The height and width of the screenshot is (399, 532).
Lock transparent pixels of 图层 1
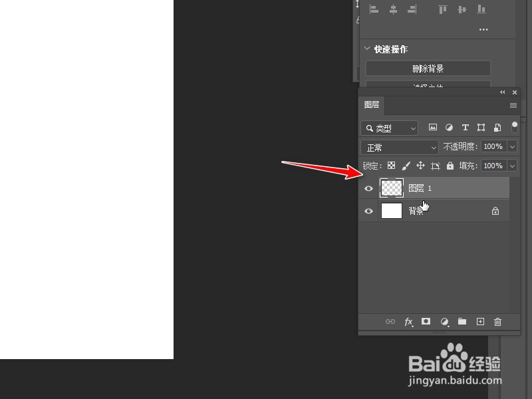(x=390, y=166)
